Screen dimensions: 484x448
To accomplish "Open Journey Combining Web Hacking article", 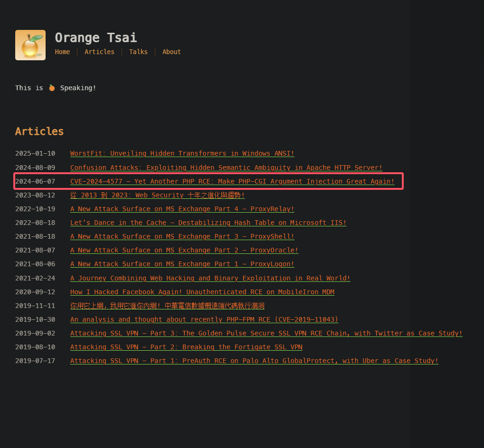I will (210, 278).
